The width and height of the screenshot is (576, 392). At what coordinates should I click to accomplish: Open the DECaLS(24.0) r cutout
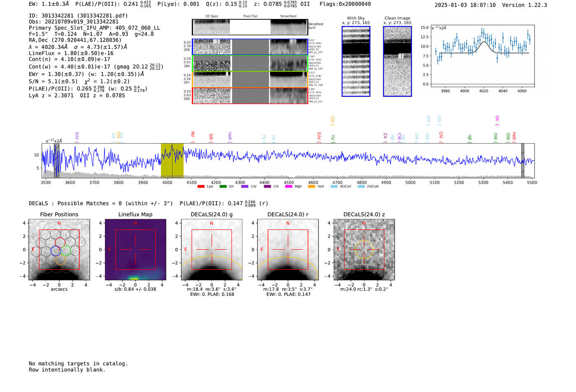(288, 250)
